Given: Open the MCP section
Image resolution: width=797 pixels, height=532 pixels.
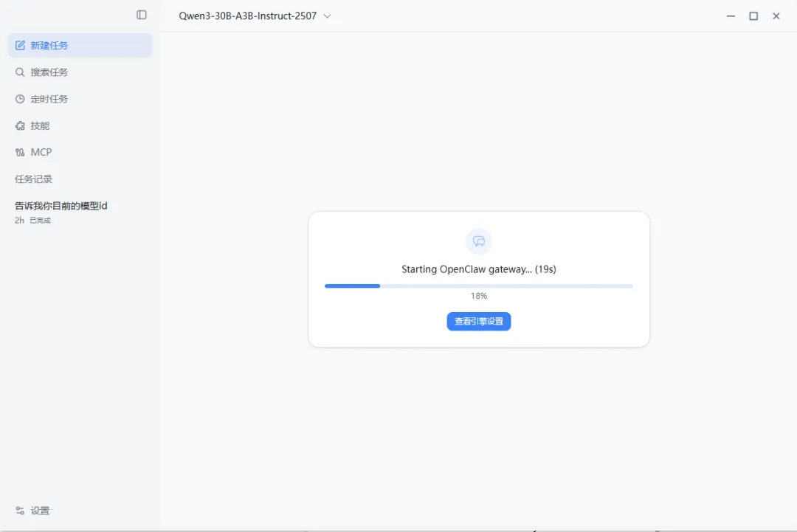Looking at the screenshot, I should click(80, 153).
